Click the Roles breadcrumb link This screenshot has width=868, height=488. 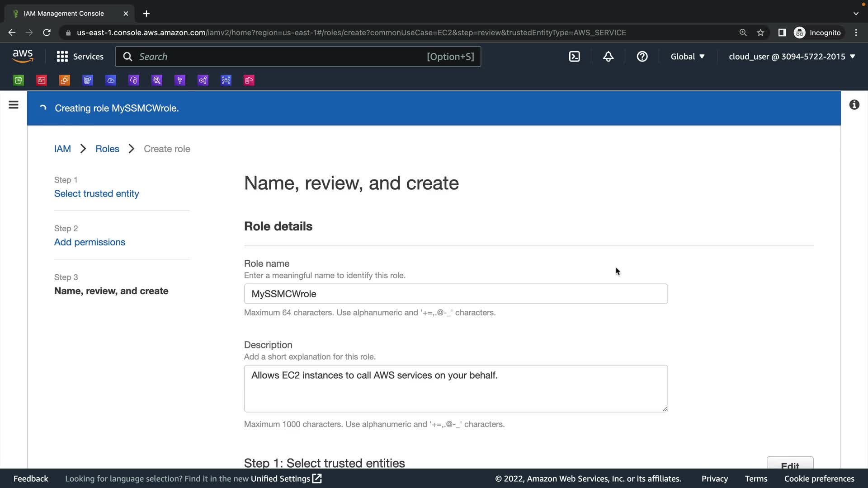pos(107,149)
